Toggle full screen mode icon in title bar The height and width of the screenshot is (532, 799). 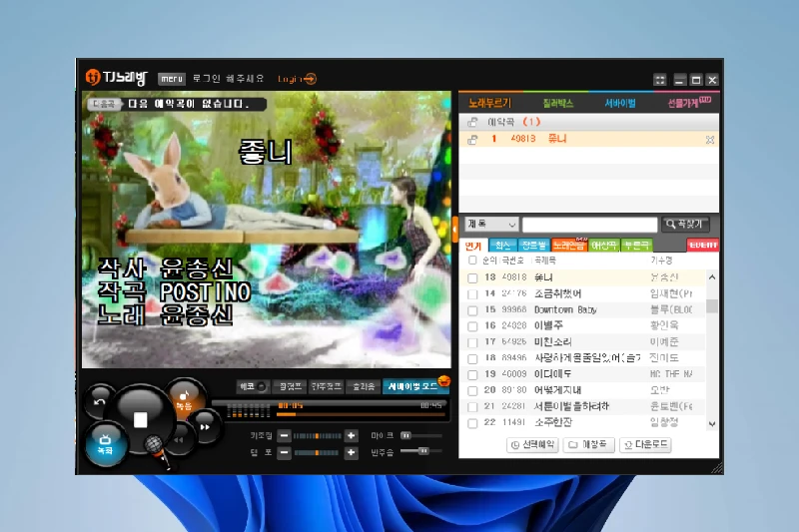[660, 80]
